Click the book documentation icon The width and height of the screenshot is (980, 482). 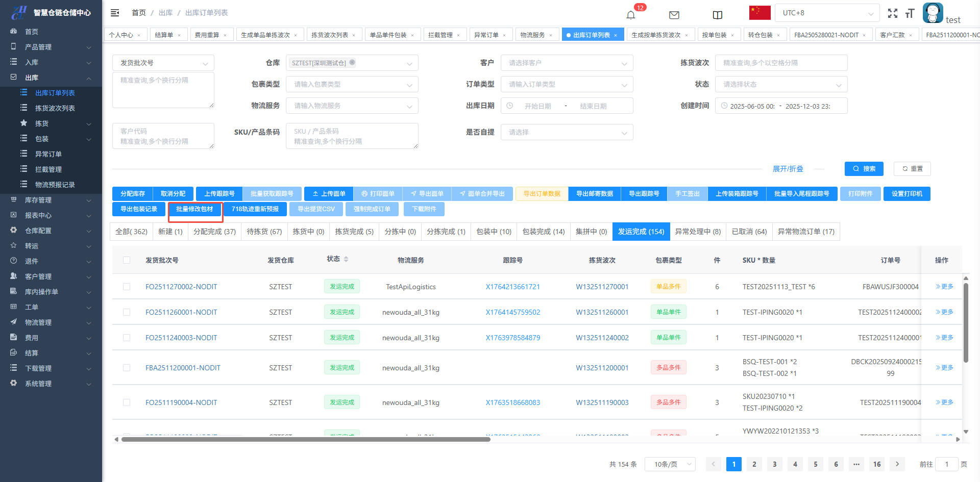[x=717, y=15]
